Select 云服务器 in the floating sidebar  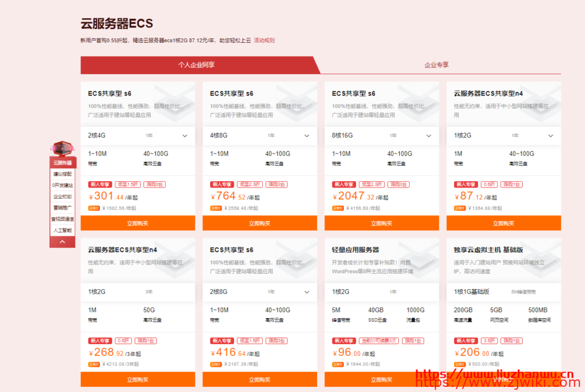click(62, 163)
